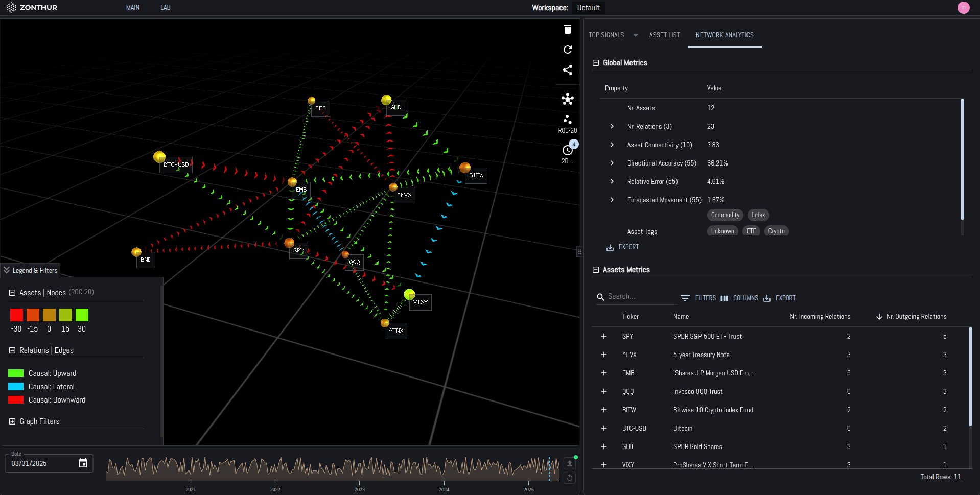This screenshot has width=980, height=495.
Task: Switch to the Asset List tab
Action: pos(664,35)
